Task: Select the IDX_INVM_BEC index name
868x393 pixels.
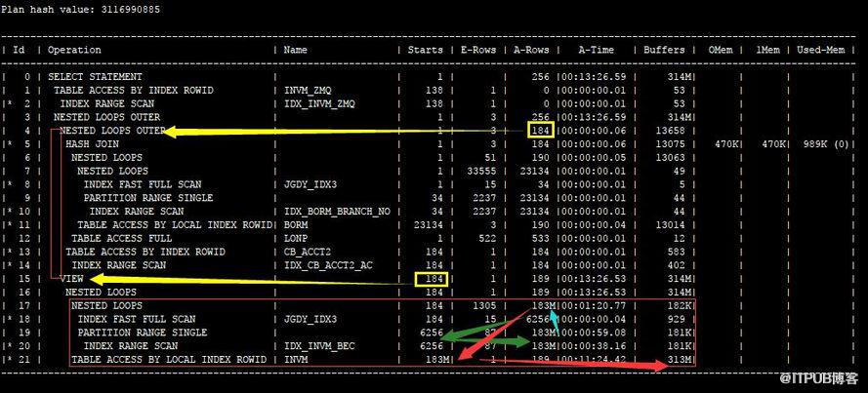Action: pos(319,346)
